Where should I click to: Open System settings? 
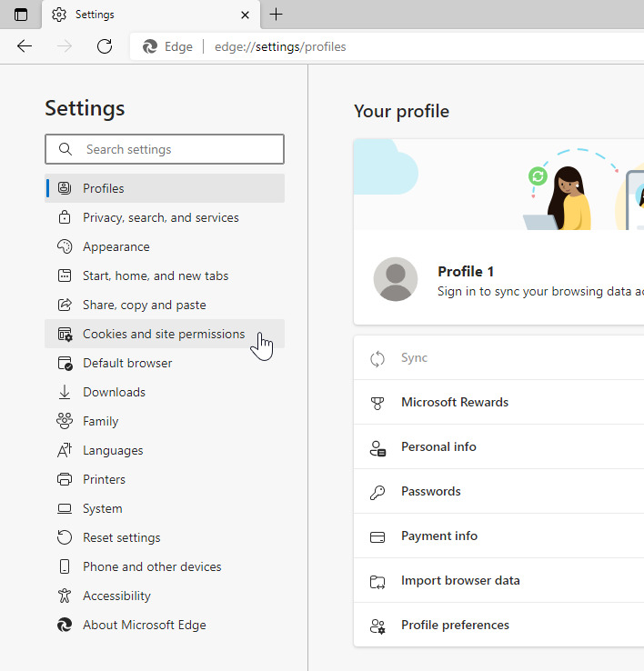click(165, 508)
